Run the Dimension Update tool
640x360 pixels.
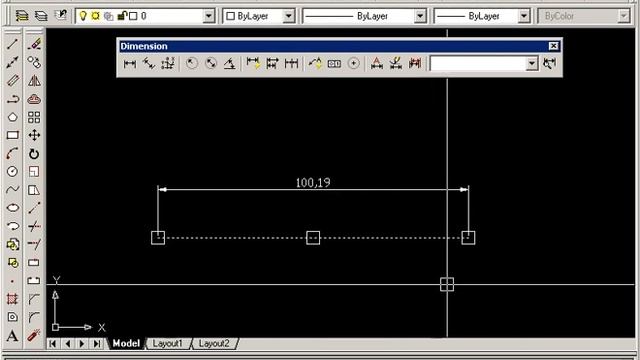pyautogui.click(x=415, y=64)
